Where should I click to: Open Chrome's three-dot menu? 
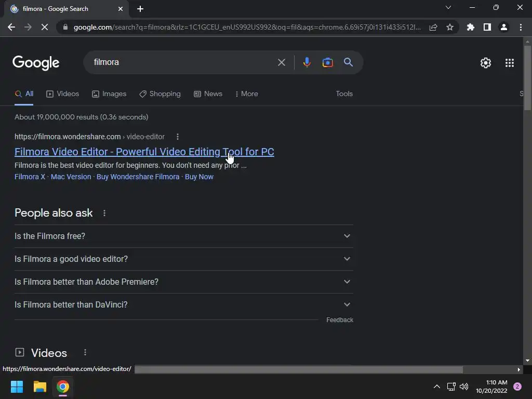521,27
